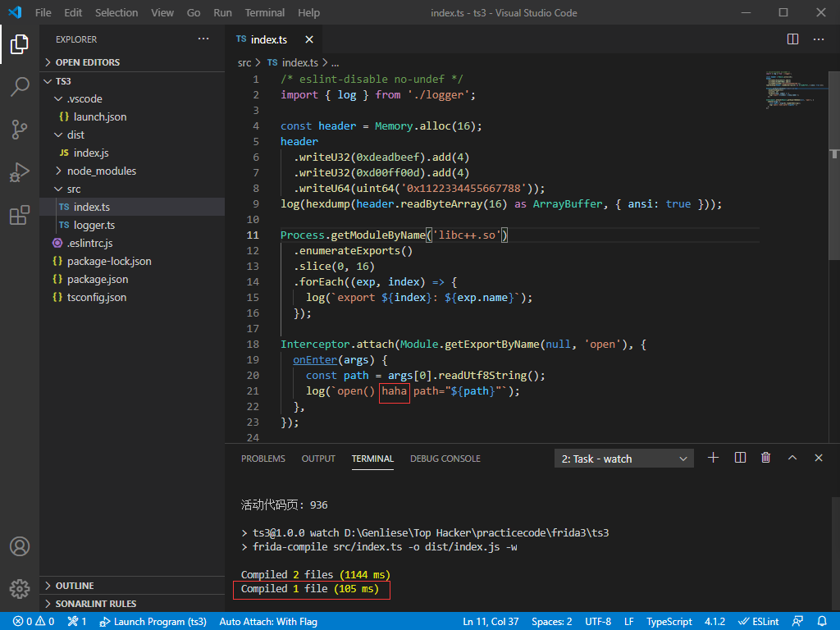
Task: Click Launch Program (ts3) in status bar
Action: point(153,622)
